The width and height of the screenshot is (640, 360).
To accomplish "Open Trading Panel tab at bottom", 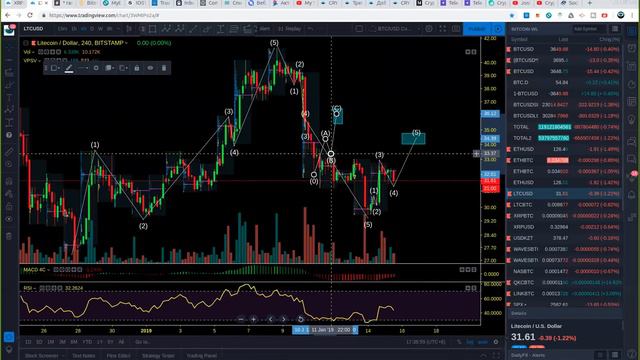I will click(201, 356).
